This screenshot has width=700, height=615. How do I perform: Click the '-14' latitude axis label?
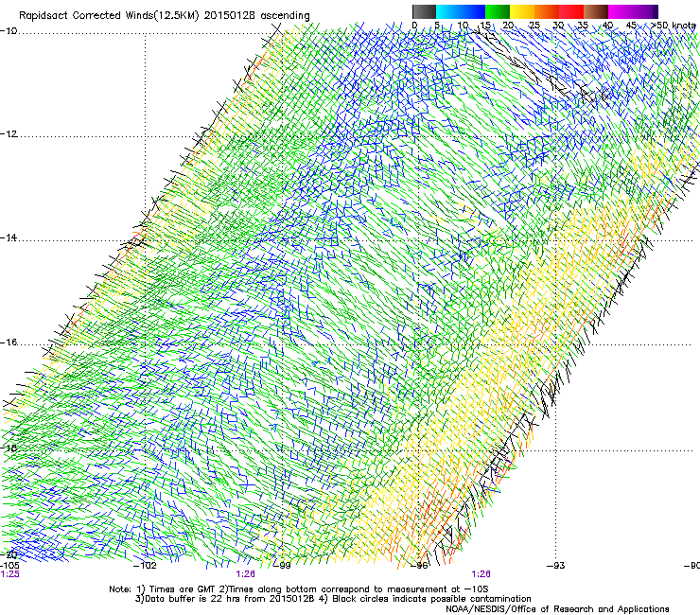(9, 238)
